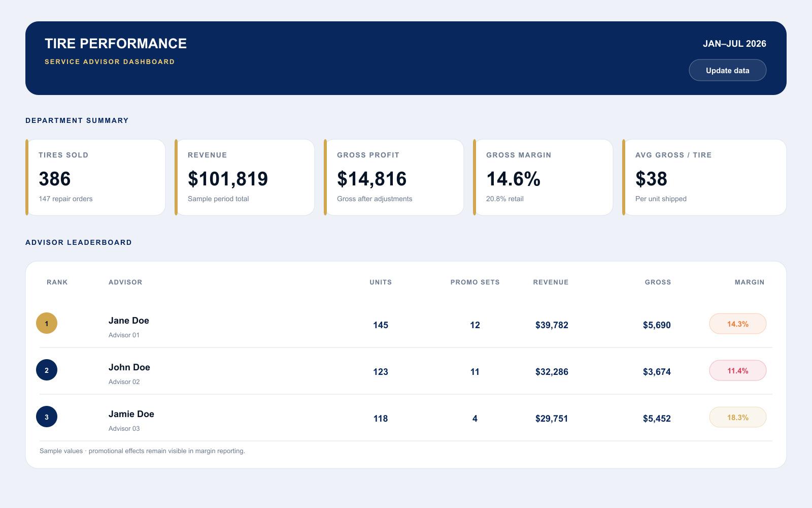
Task: Click John Doe's units value 123
Action: tap(381, 372)
